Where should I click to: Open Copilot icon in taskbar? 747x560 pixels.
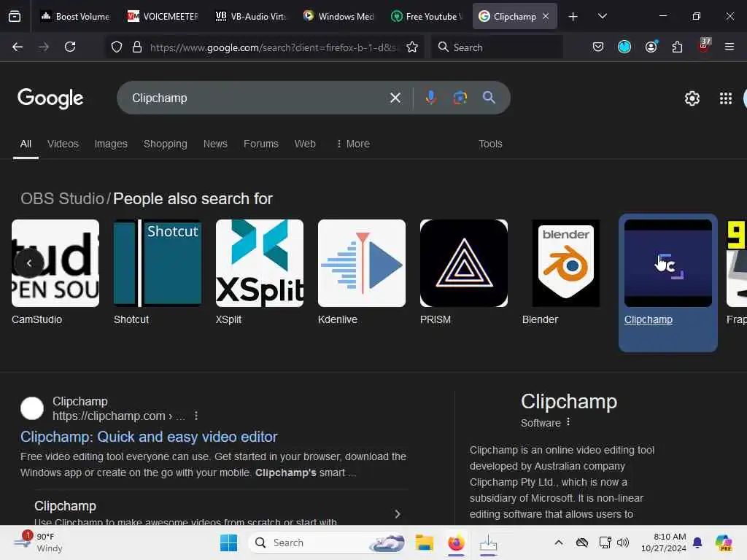coord(724,542)
